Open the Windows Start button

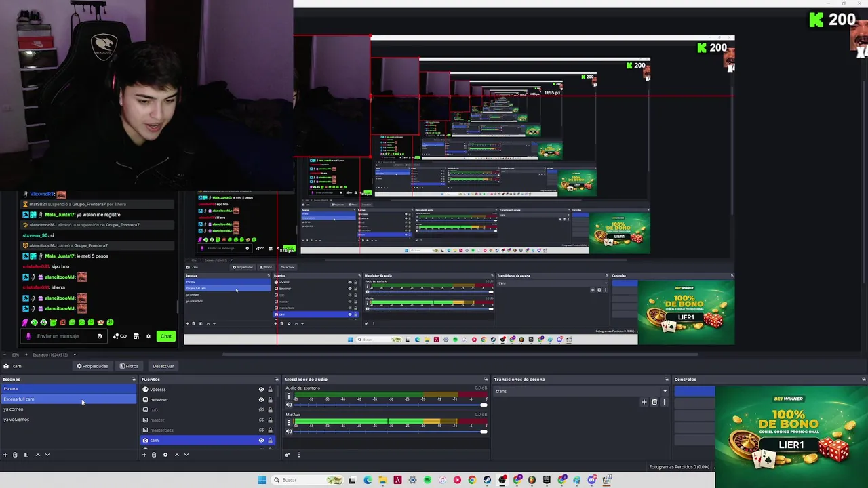(262, 480)
